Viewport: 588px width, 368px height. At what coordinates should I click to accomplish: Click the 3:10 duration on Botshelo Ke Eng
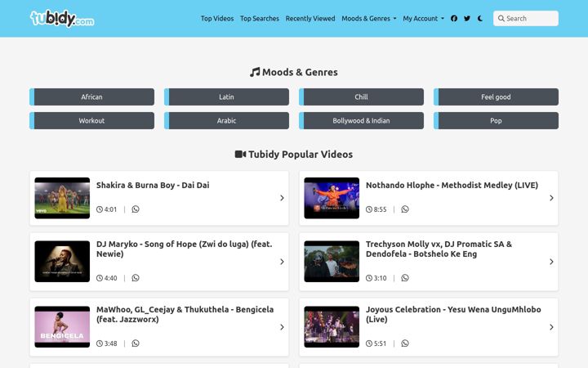point(376,278)
